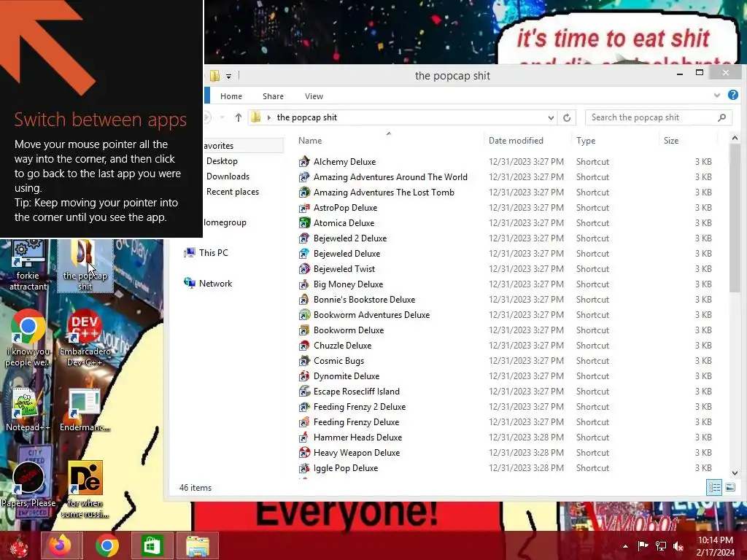This screenshot has height=560, width=747.
Task: Select the Notepad++ desktop icon
Action: 28,408
